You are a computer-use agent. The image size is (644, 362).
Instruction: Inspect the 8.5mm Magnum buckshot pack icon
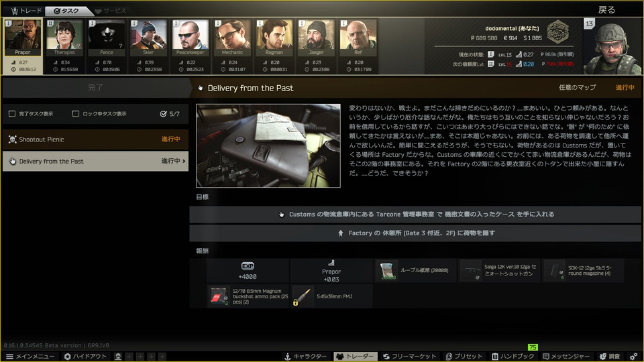tap(219, 296)
